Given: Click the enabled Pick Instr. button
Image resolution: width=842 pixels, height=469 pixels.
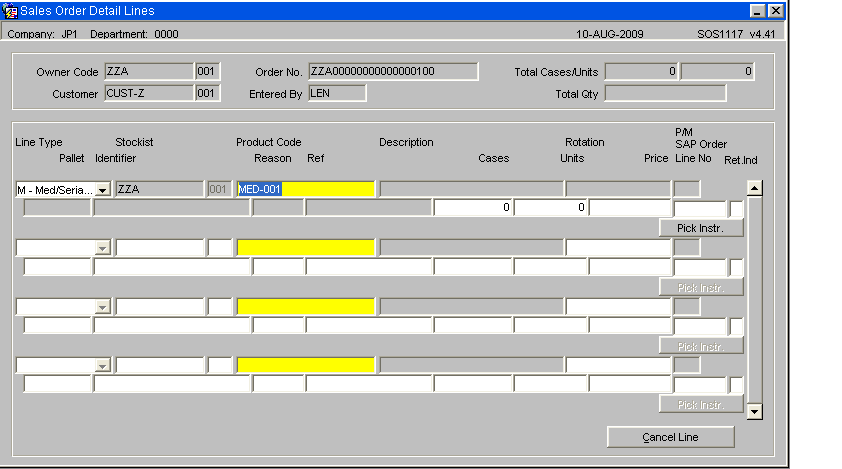Looking at the screenshot, I should [701, 228].
